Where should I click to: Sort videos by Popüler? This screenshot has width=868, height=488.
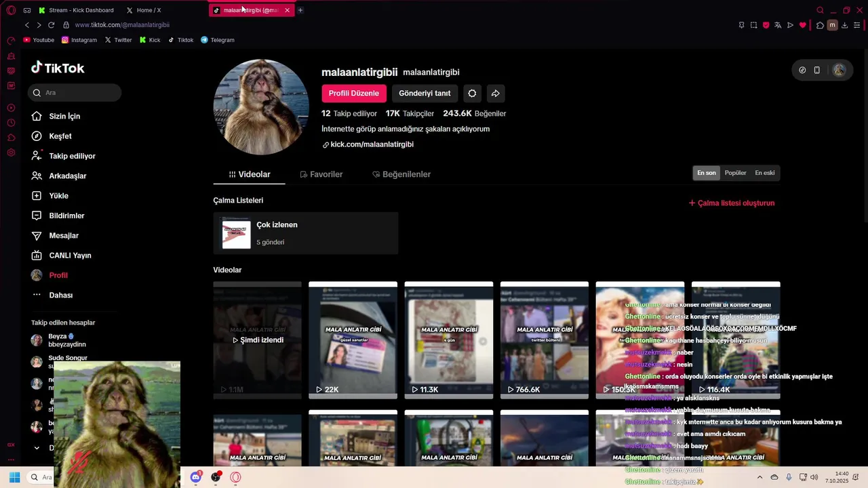tap(735, 173)
